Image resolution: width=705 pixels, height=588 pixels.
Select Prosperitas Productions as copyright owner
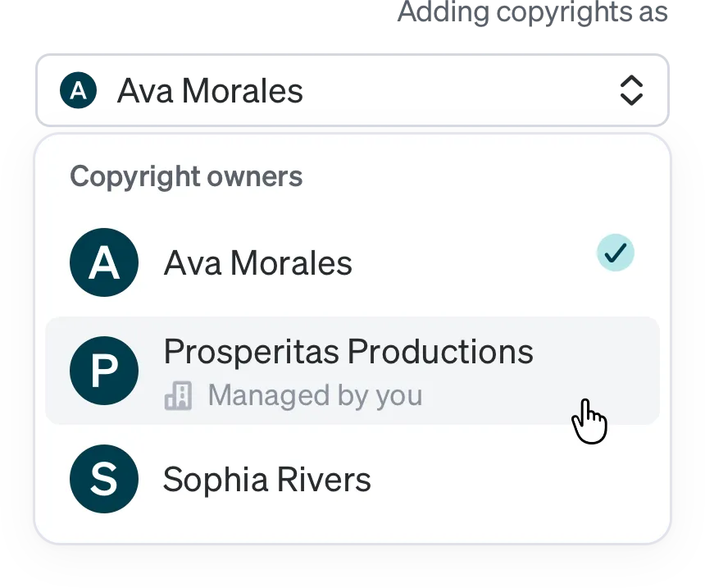coord(352,371)
